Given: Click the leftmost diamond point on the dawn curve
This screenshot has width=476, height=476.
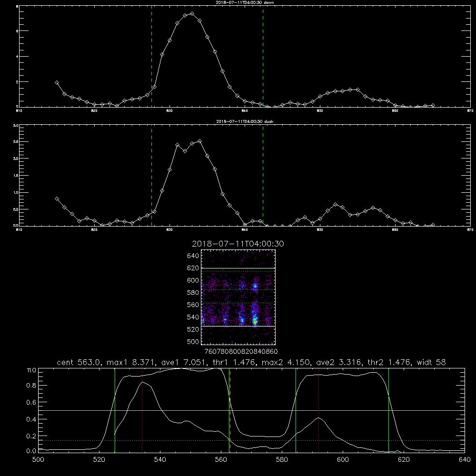Looking at the screenshot, I should pyautogui.click(x=57, y=82).
